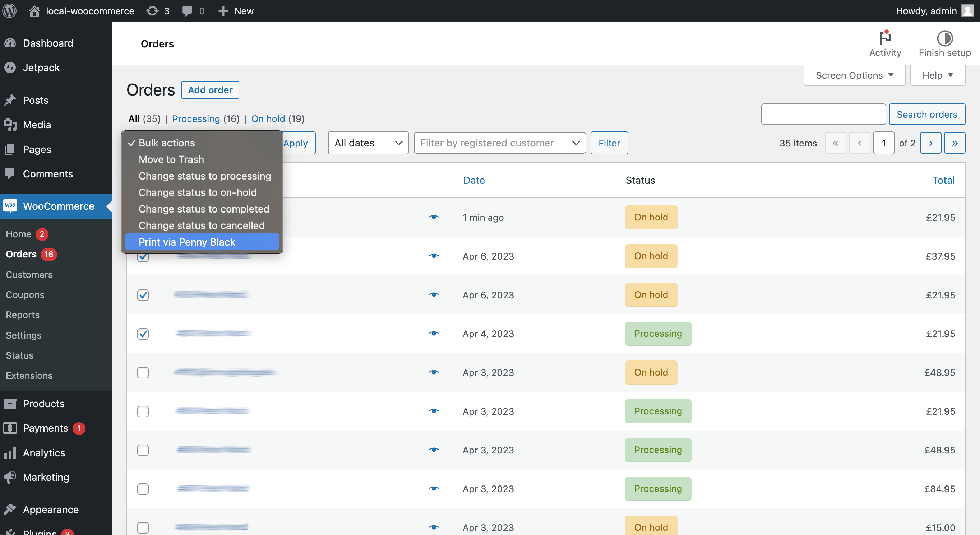
Task: Go to Dashboard in sidebar
Action: point(56,43)
